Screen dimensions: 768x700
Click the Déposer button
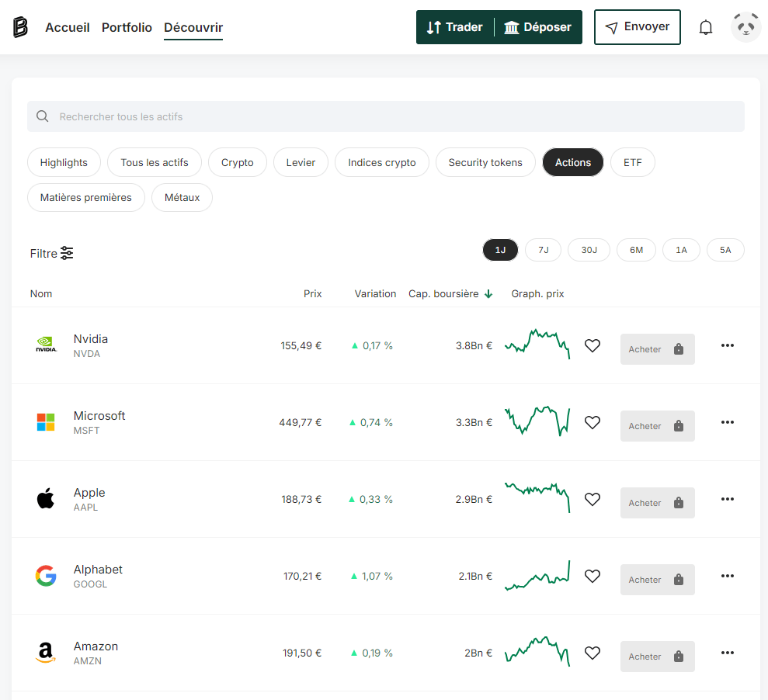tap(538, 27)
